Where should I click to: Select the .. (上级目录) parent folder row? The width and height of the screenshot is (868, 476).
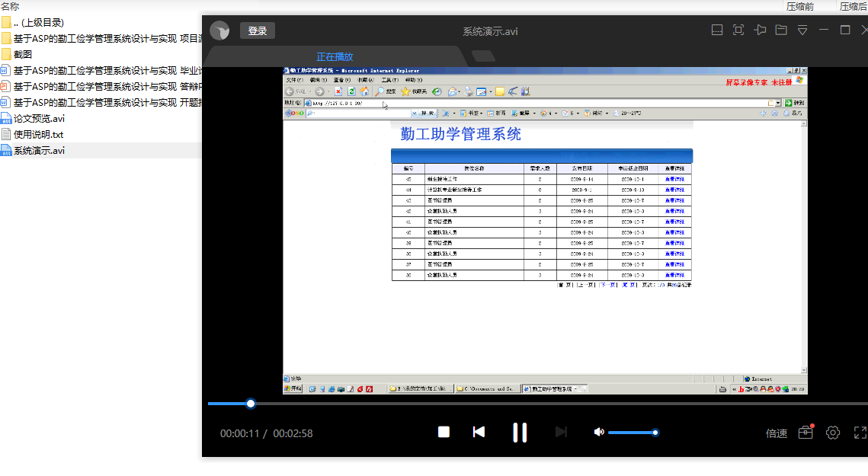coord(101,23)
